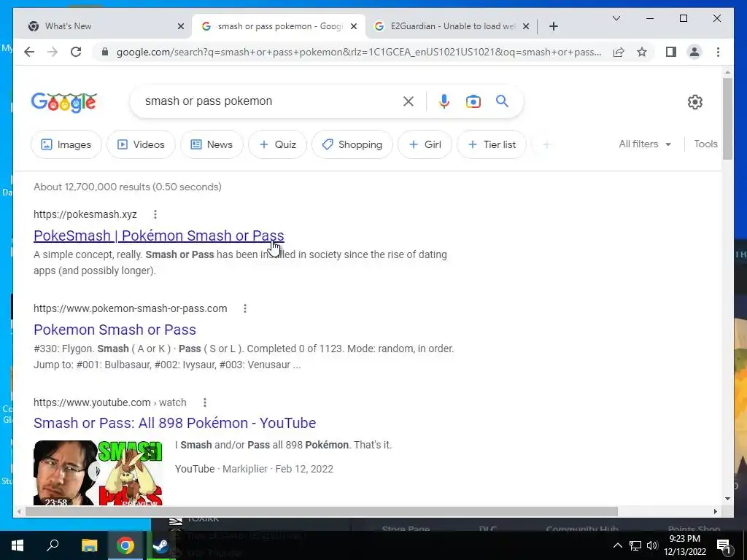Open Google quick settings gear
Viewport: 747px width, 560px height.
click(x=695, y=102)
